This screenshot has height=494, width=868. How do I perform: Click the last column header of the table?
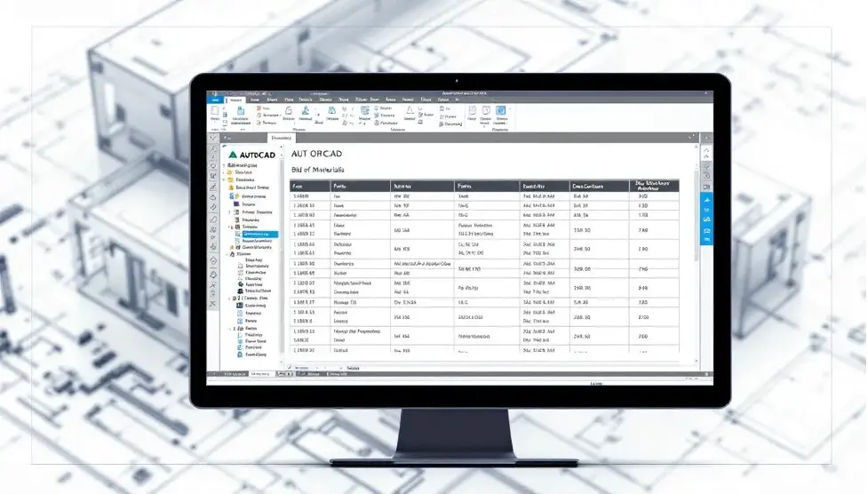(654, 186)
